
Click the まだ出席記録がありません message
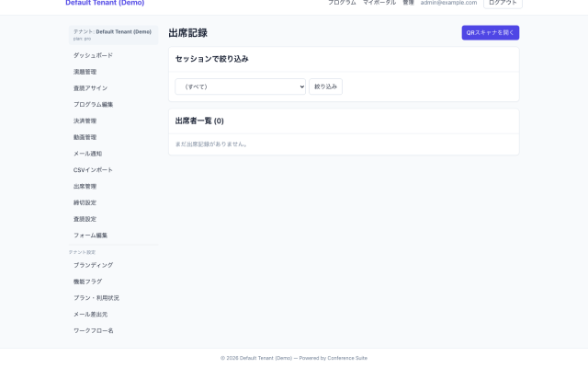(x=211, y=144)
